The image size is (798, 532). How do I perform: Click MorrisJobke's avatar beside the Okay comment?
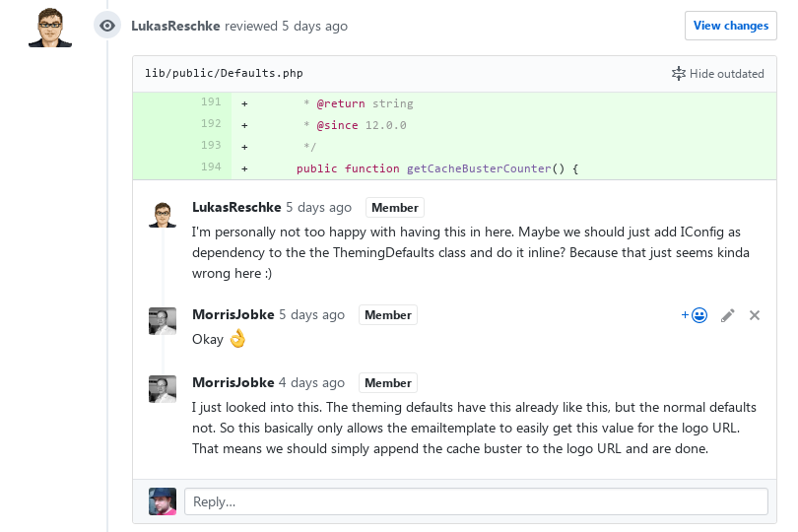163,321
